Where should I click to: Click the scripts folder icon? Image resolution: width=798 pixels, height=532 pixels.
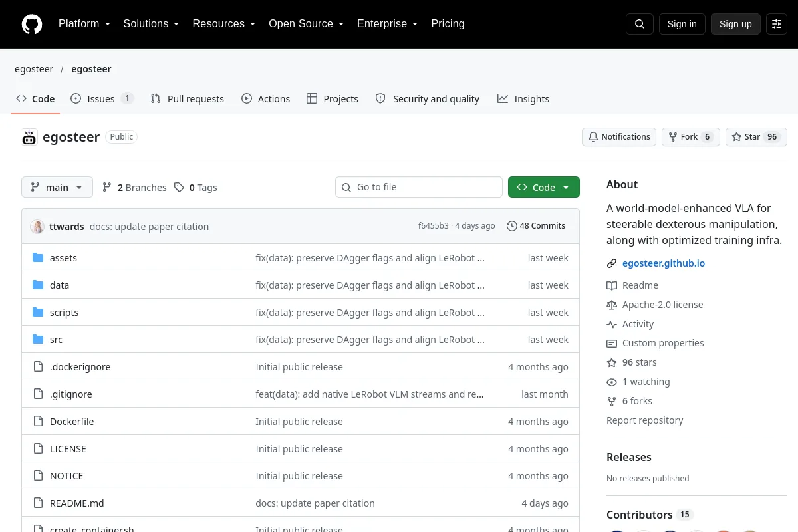38,313
